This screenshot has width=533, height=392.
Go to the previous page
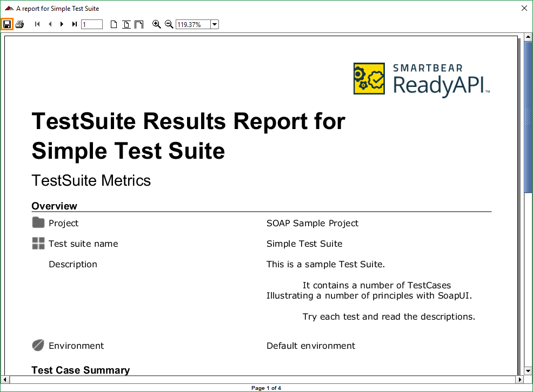pyautogui.click(x=49, y=24)
